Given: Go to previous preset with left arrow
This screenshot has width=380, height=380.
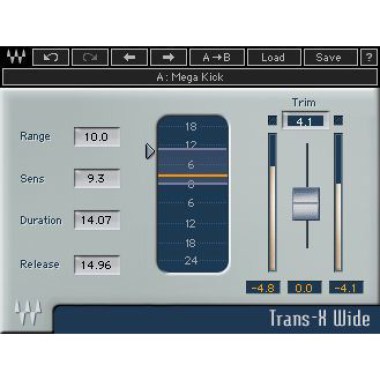Looking at the screenshot, I should [129, 57].
